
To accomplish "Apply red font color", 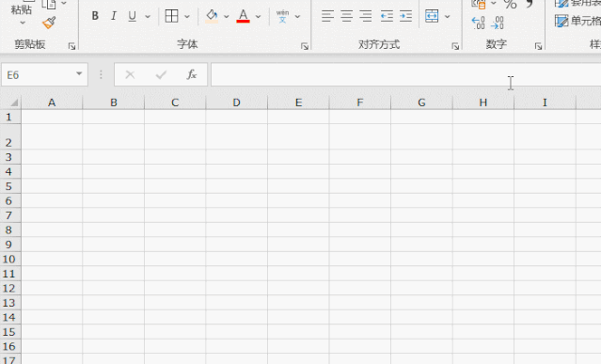I will (x=243, y=16).
